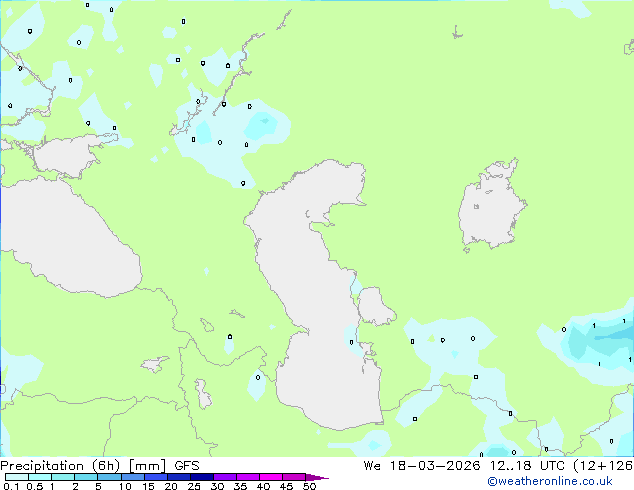
Task: Click the 0.1–0.5 mm legend swatch
Action: pyautogui.click(x=17, y=477)
